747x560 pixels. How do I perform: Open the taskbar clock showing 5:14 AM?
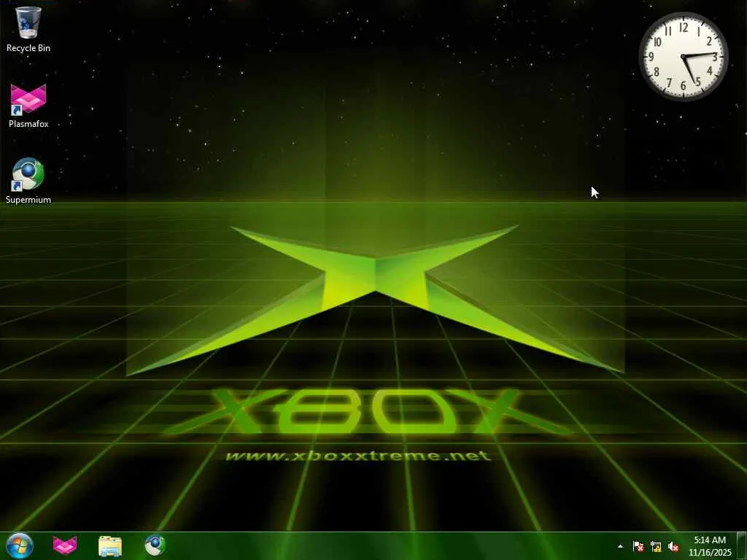coord(710,546)
